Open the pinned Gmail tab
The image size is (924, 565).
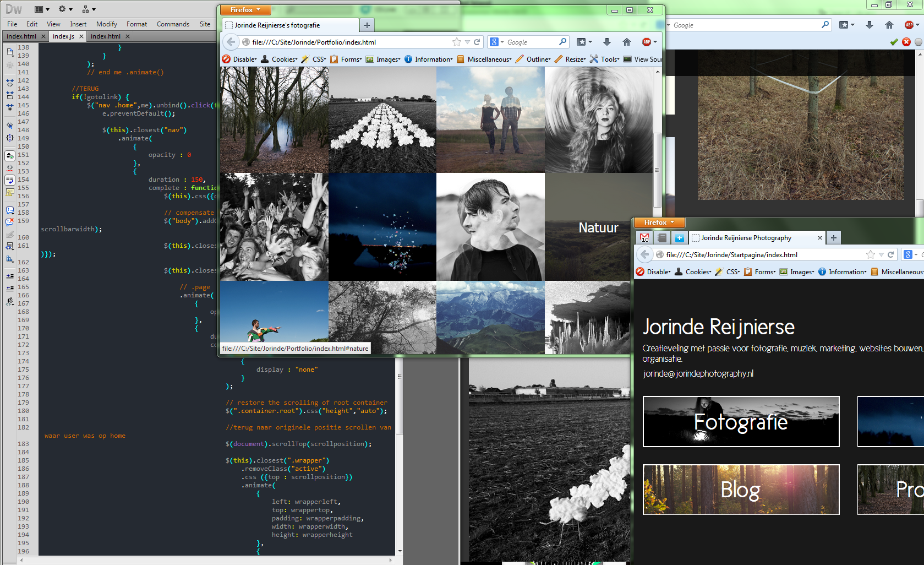tap(644, 238)
